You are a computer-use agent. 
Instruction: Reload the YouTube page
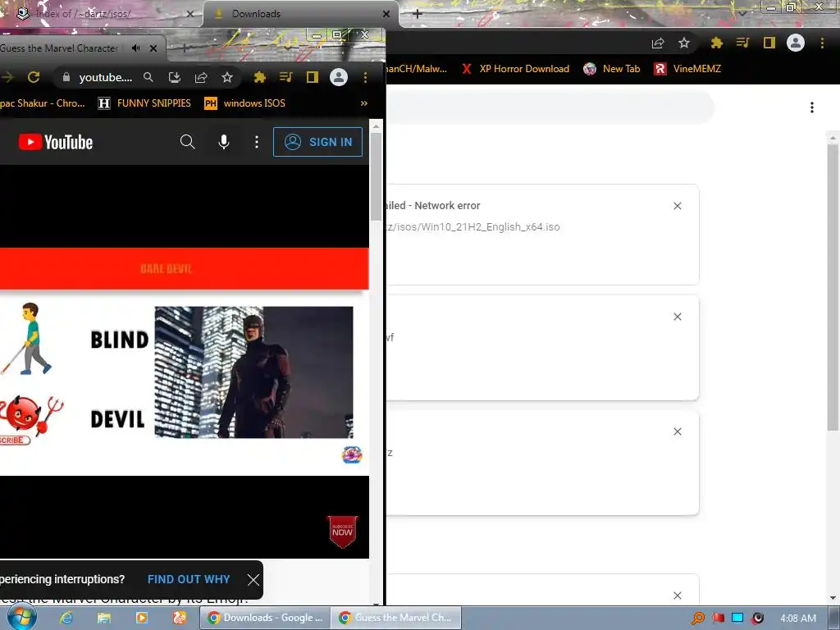click(x=34, y=77)
